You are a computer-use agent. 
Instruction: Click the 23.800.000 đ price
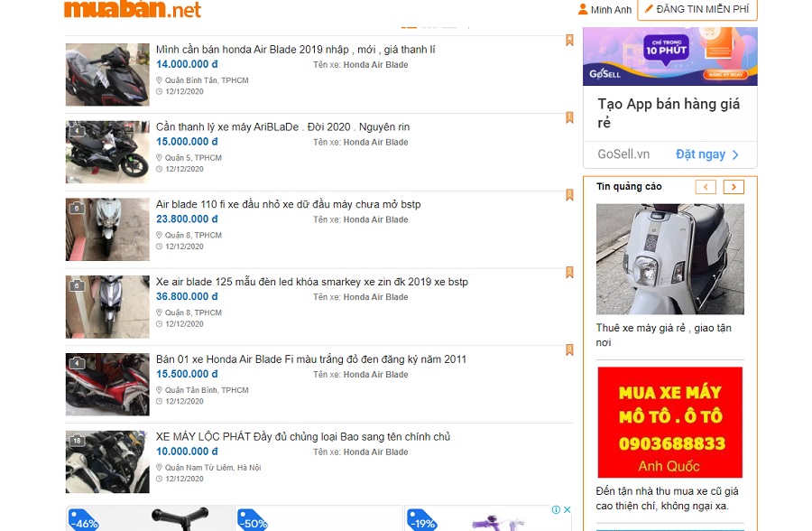(x=187, y=219)
